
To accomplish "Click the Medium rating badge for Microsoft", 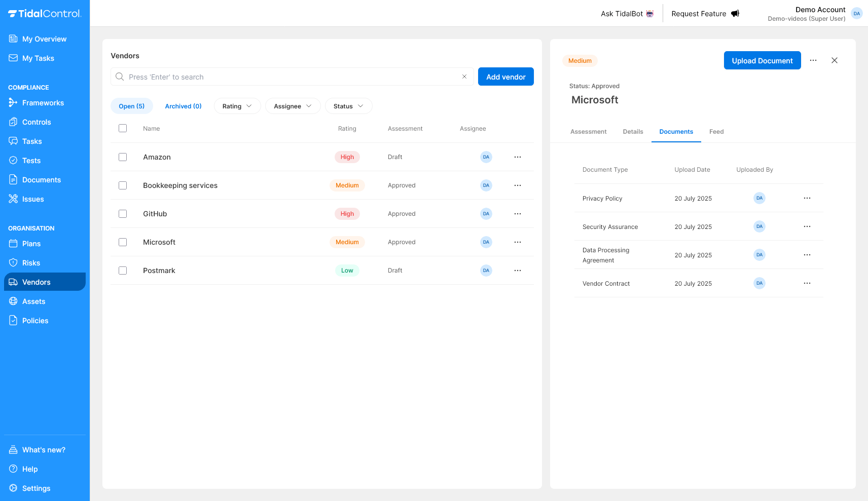I will click(347, 242).
